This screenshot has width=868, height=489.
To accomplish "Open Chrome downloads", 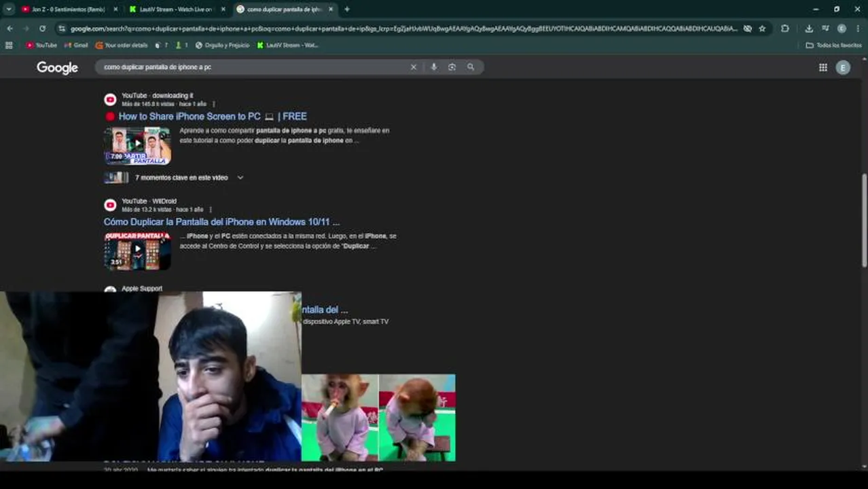I will (x=809, y=29).
